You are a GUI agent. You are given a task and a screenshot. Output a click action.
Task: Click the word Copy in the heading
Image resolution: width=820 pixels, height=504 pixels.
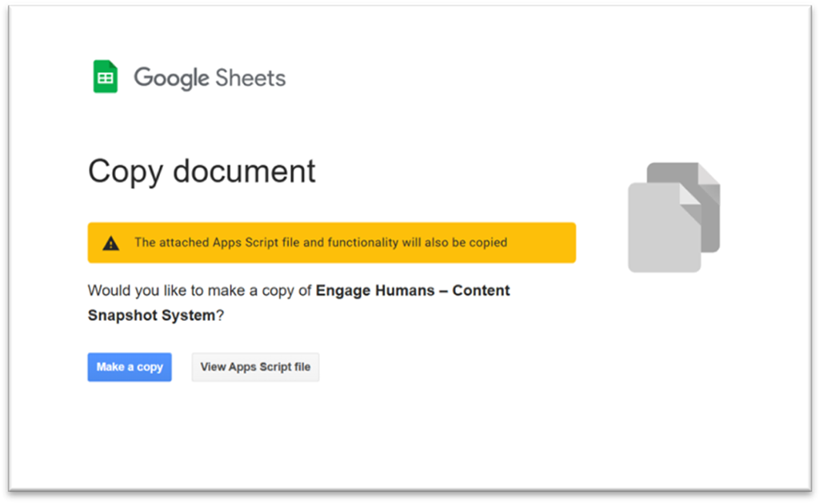[x=126, y=171]
